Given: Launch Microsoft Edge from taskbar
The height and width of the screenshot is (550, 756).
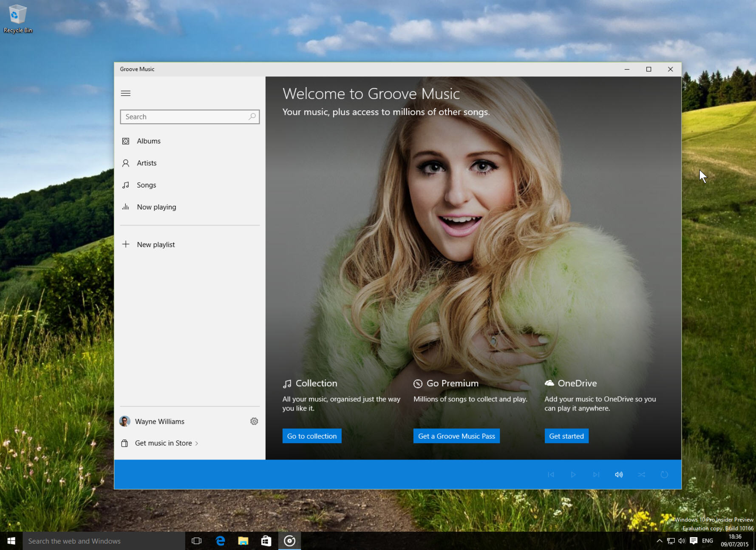Looking at the screenshot, I should coord(220,541).
